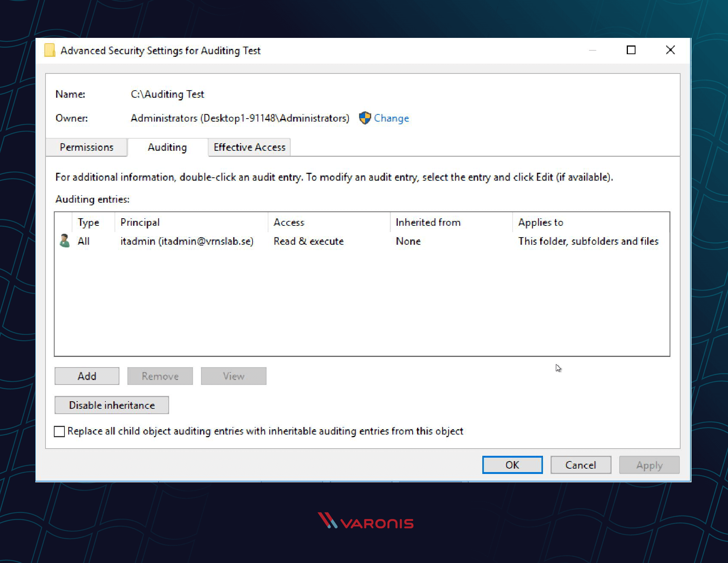Switch to the Permissions tab
Image resolution: width=728 pixels, height=563 pixels.
pos(88,147)
